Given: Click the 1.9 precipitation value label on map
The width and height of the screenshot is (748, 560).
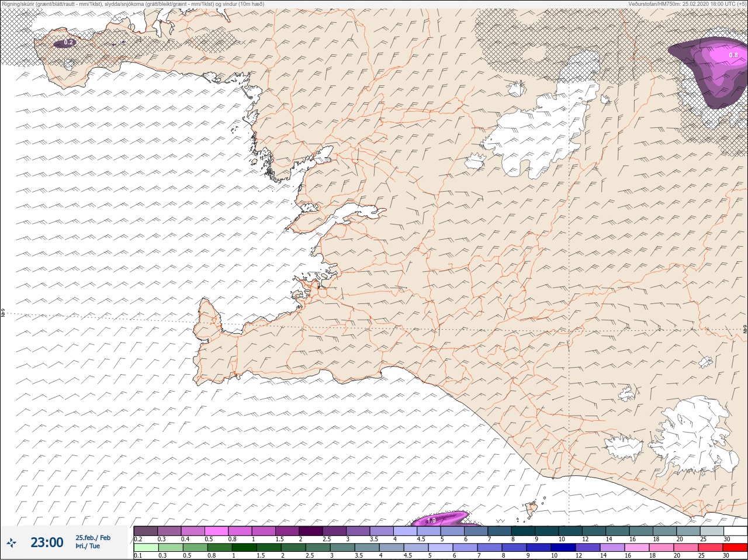Looking at the screenshot, I should pyautogui.click(x=432, y=520).
